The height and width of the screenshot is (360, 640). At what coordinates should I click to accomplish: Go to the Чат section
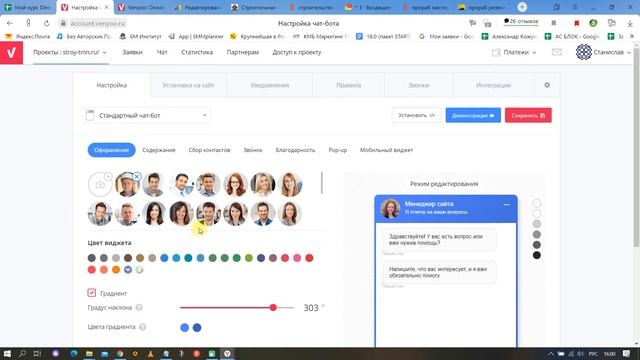[162, 52]
